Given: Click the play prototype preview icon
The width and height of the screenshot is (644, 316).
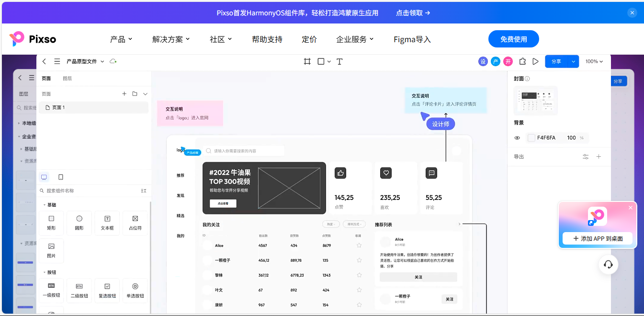Looking at the screenshot, I should coord(536,61).
